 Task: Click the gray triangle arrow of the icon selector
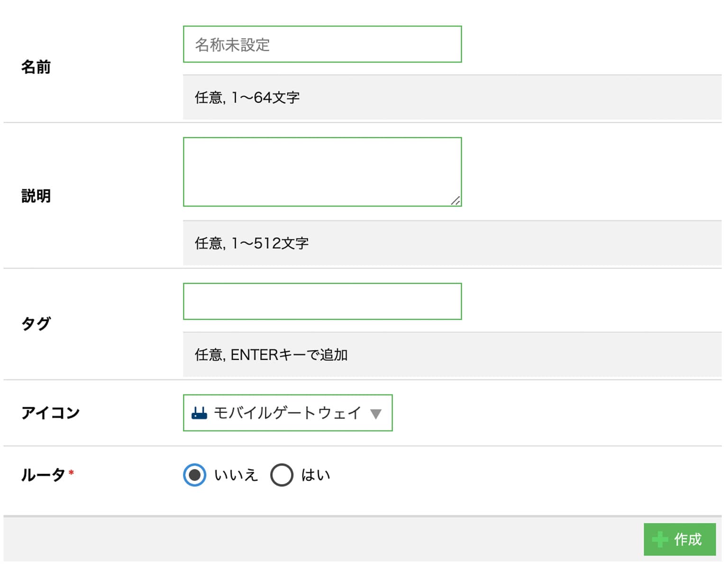tap(376, 414)
